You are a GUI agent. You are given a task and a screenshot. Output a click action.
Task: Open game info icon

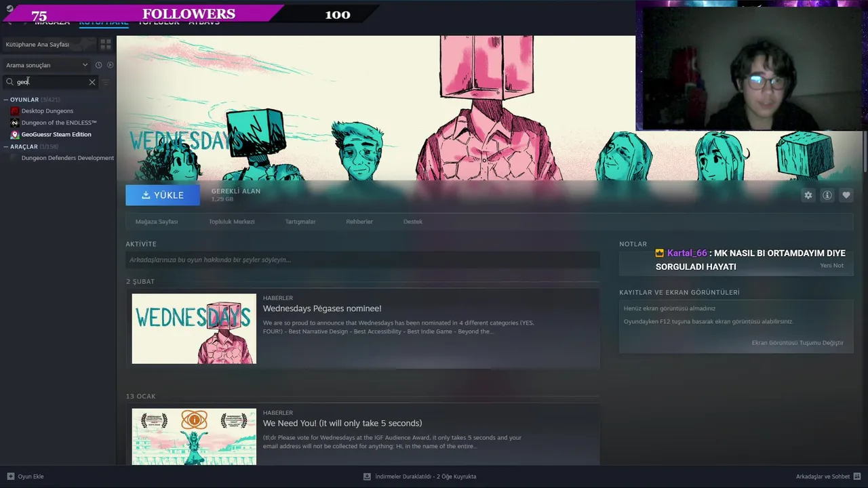coord(827,195)
